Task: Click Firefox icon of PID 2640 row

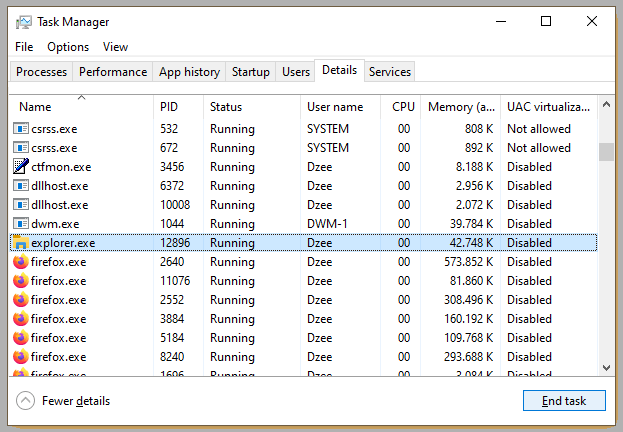Action: (21, 262)
